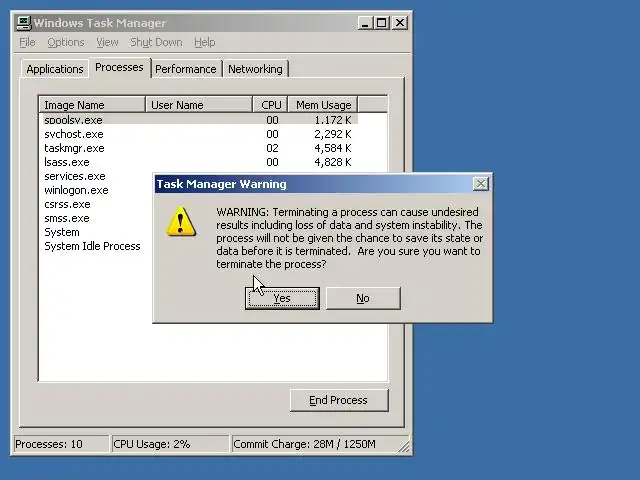Select the System Idle Process row

[92, 246]
